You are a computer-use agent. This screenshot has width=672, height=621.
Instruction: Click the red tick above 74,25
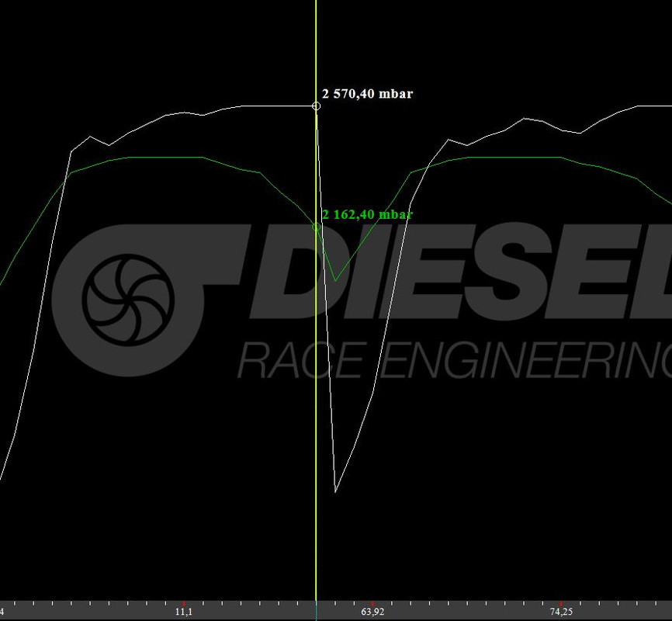(561, 603)
